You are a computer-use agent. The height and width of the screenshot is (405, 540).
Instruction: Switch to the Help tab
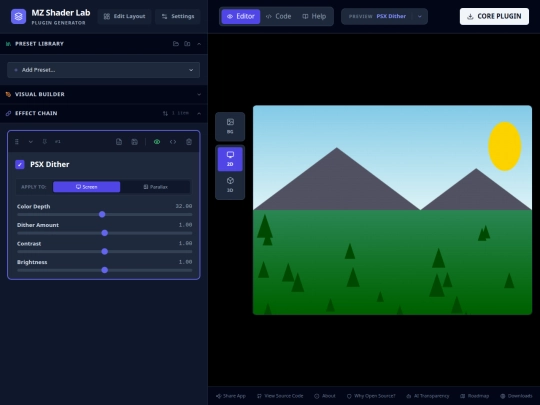coord(314,16)
